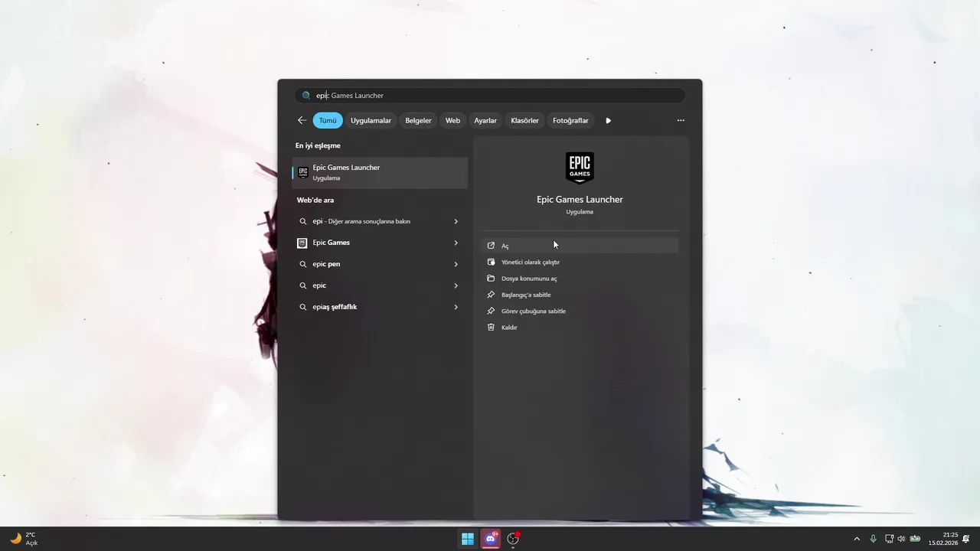Choose Başlangıç'a sabitle
The width and height of the screenshot is (980, 551).
(x=580, y=295)
